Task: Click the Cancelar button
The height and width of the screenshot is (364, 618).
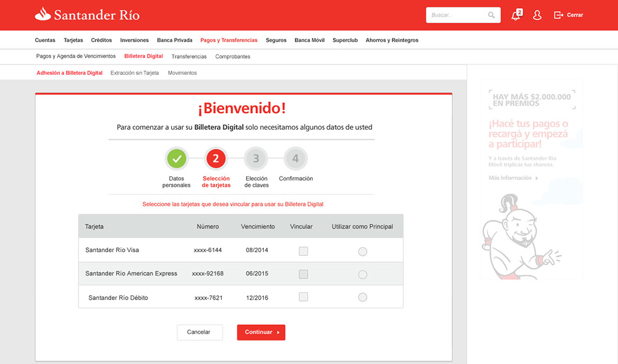Action: click(x=200, y=332)
